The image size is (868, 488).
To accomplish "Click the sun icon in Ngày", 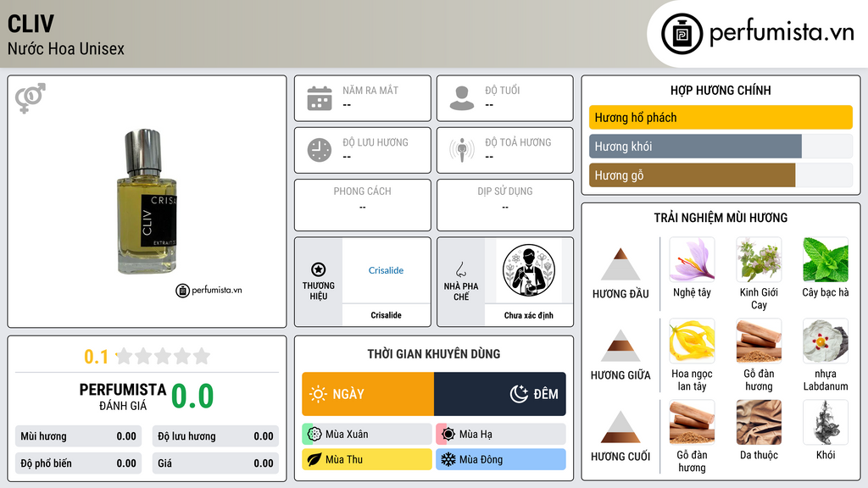I will pyautogui.click(x=319, y=394).
